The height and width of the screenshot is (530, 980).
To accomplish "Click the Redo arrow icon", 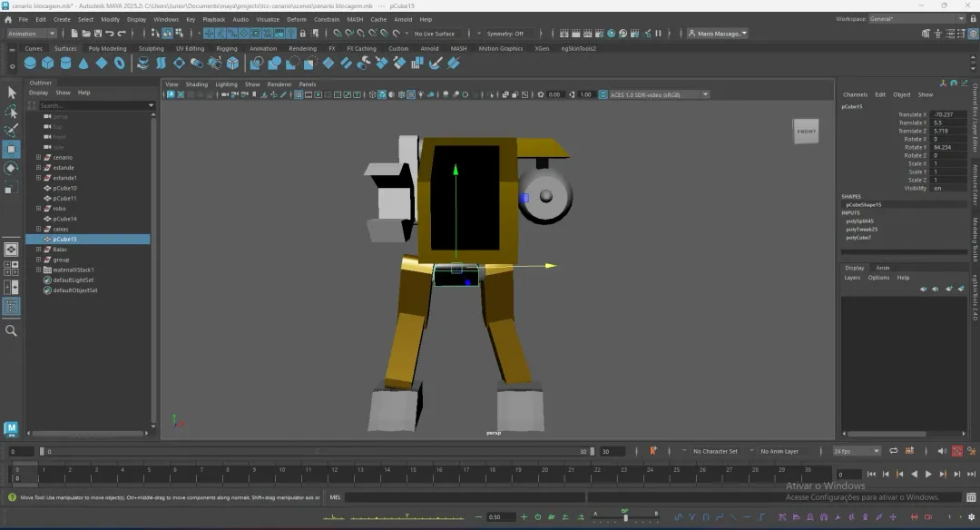I will 122,33.
